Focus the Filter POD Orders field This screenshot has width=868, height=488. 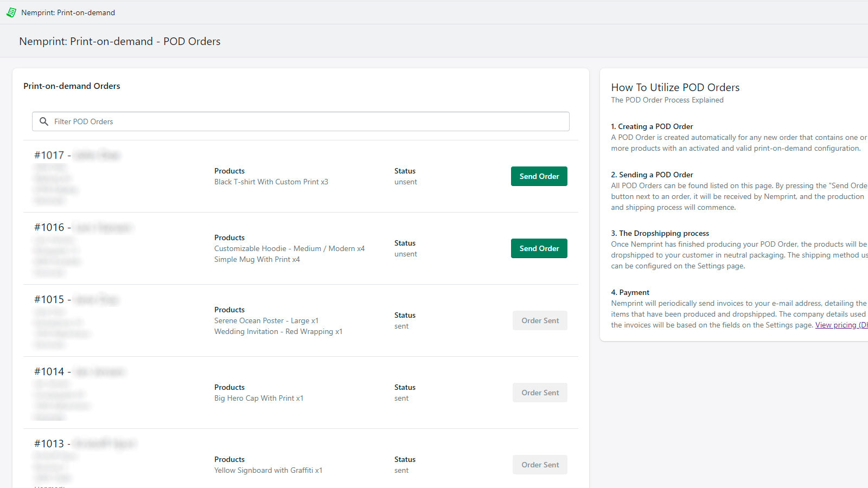(x=301, y=121)
